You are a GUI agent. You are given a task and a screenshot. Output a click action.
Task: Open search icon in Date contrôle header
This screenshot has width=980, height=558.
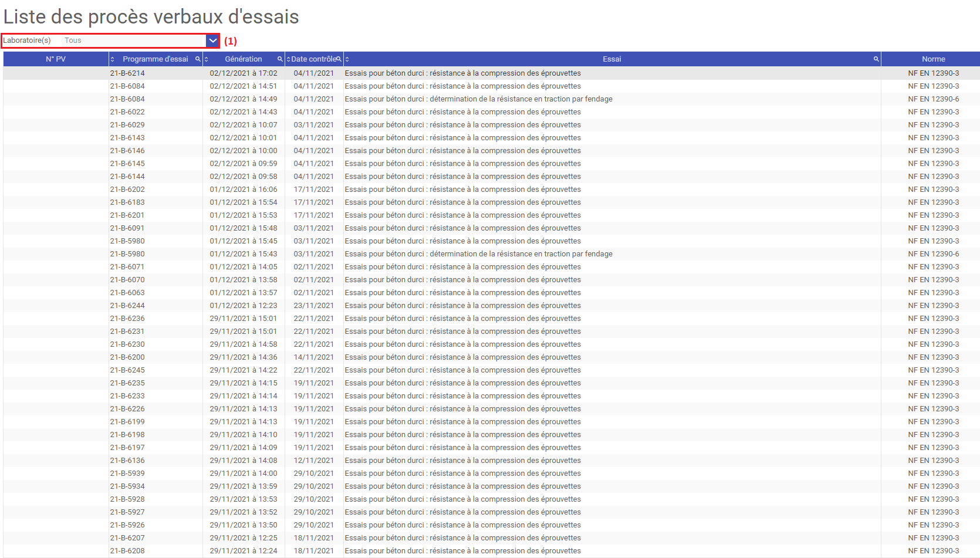(x=339, y=59)
